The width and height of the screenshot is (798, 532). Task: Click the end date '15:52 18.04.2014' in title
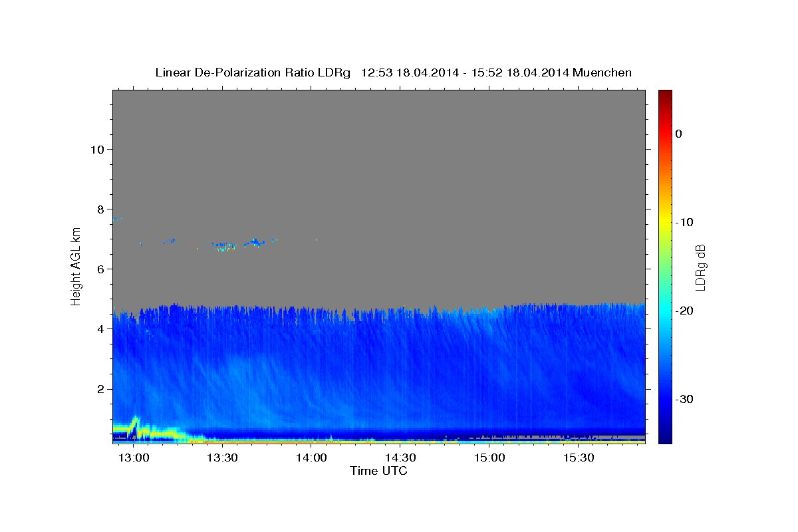coord(520,72)
